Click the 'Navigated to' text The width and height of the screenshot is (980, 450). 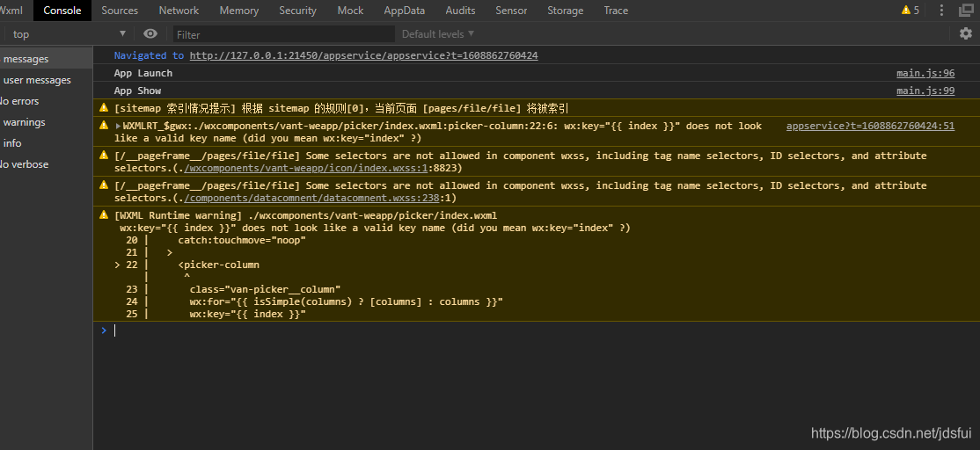click(x=149, y=55)
